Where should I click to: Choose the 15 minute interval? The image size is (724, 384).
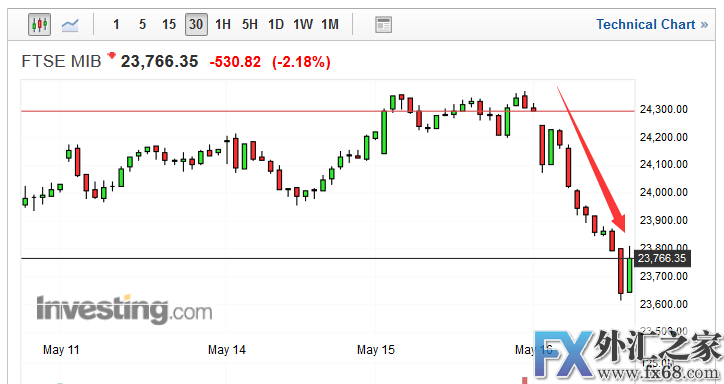[x=169, y=24]
